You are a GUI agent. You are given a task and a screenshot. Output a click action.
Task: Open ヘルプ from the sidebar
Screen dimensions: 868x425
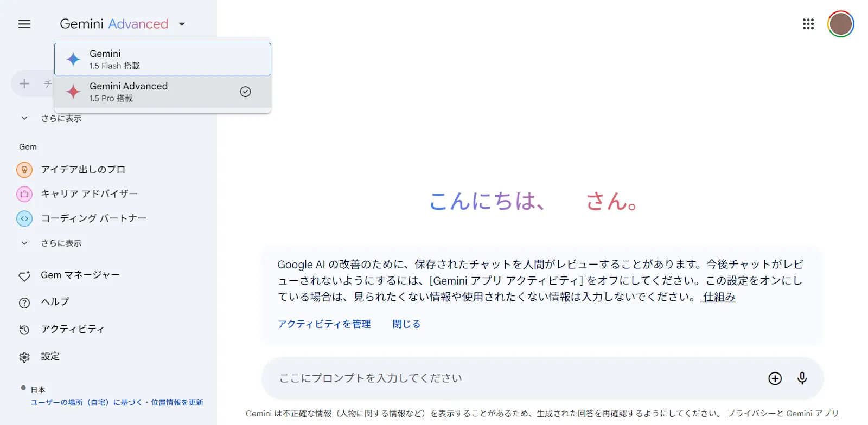point(55,302)
